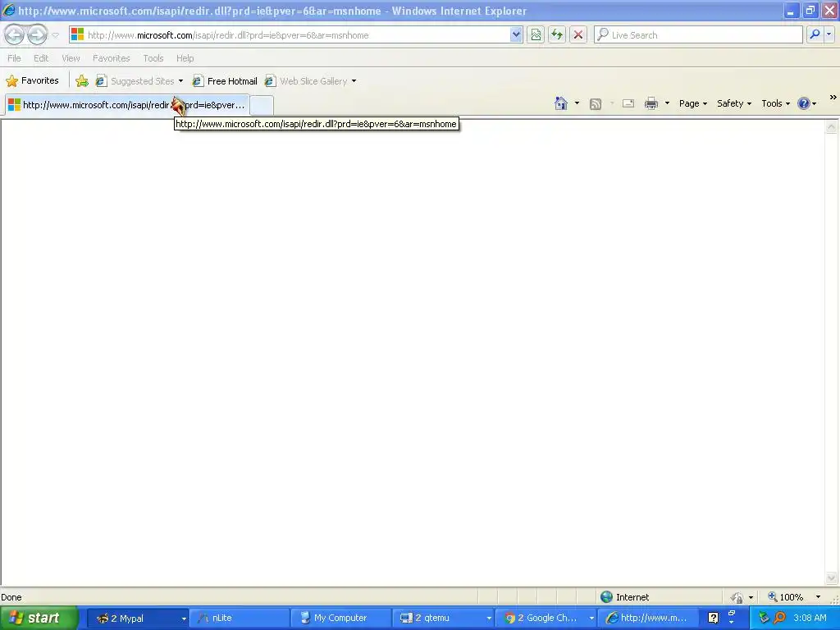Go to the home page with the house icon
Image resolution: width=840 pixels, height=630 pixels.
(x=561, y=103)
